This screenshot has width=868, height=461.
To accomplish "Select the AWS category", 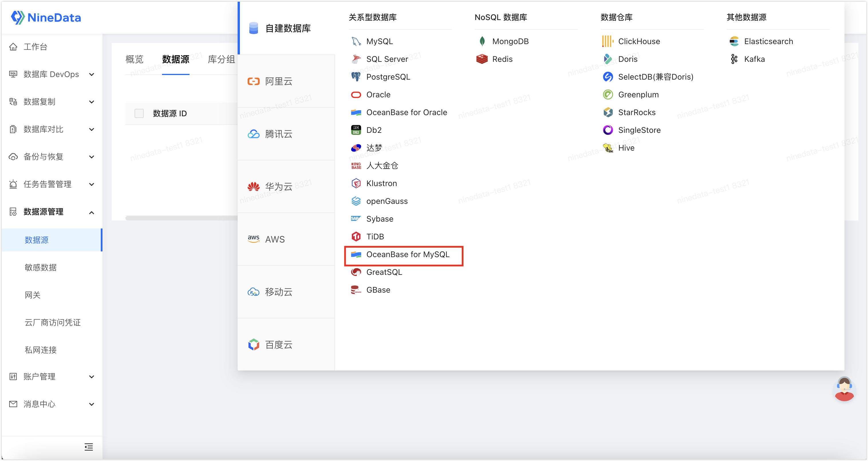I will click(x=286, y=239).
